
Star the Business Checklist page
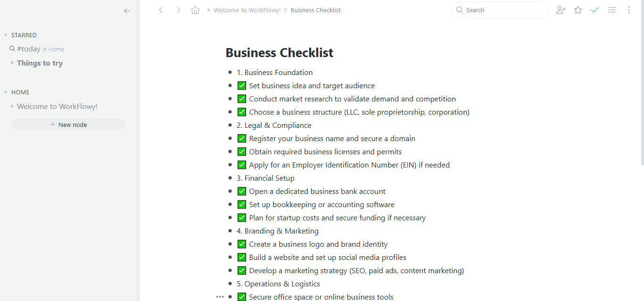click(578, 9)
